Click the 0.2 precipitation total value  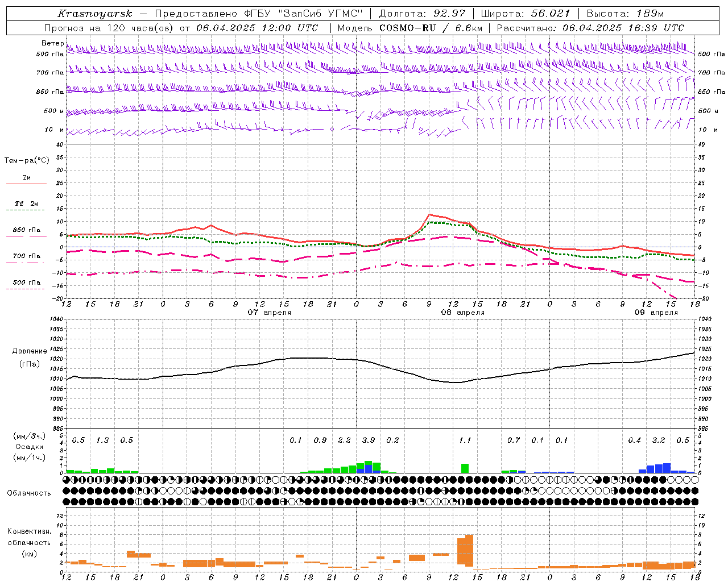(392, 440)
